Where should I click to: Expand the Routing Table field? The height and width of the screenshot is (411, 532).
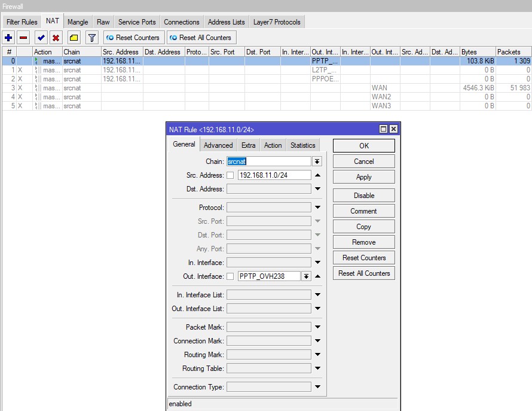[x=317, y=368]
